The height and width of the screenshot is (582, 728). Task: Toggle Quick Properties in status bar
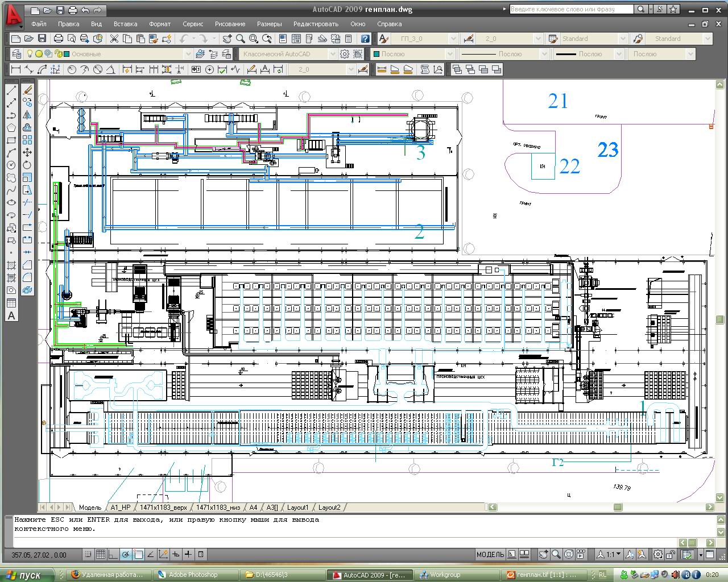(x=201, y=554)
